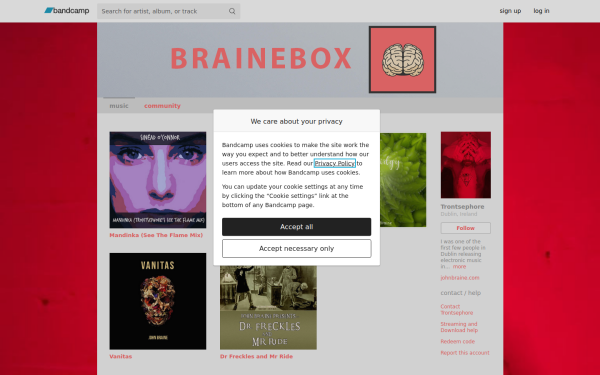Viewport: 600px width, 375px height.
Task: Open Streaming and Download help link
Action: pos(459,327)
